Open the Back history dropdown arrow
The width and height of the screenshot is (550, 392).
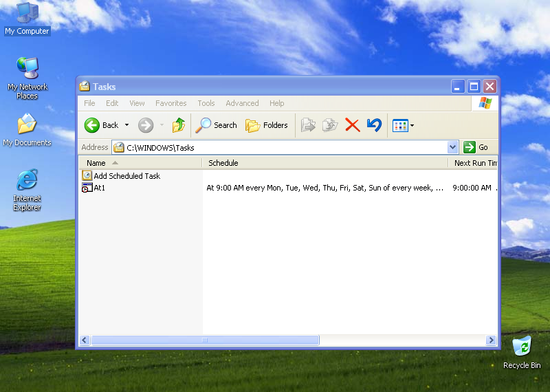click(127, 125)
